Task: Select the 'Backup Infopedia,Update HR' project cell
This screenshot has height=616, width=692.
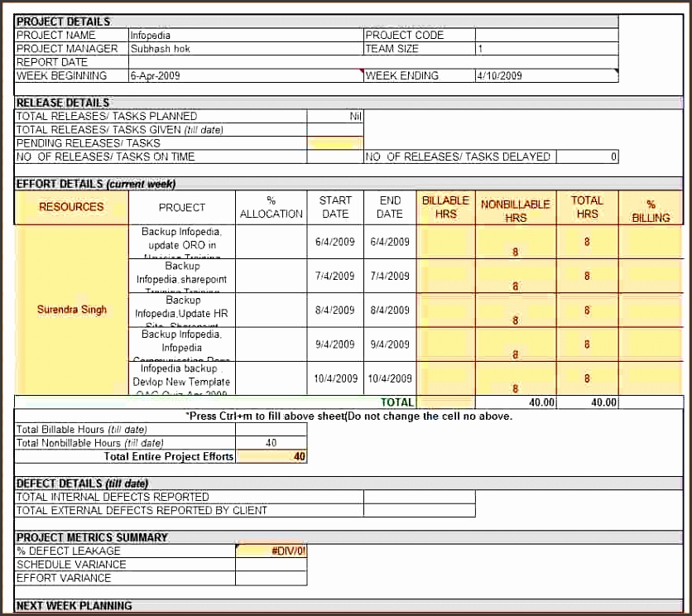Action: 182,310
